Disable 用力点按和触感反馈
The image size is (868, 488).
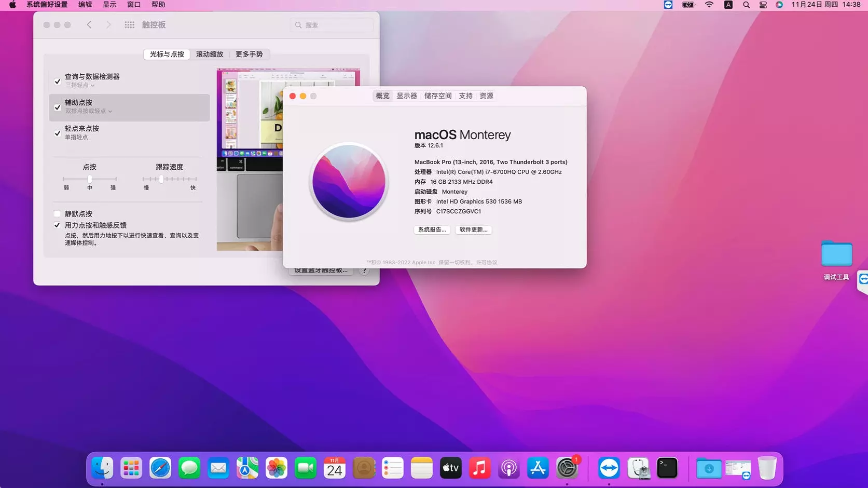57,225
